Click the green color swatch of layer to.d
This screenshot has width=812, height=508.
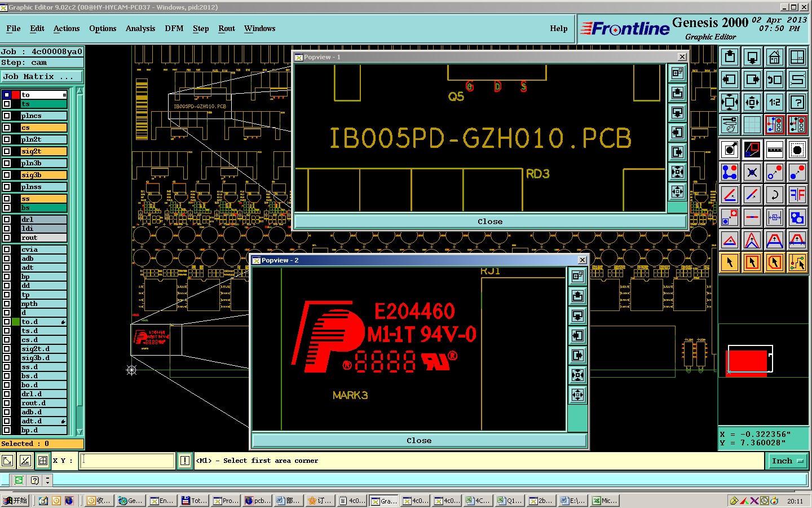pos(16,322)
